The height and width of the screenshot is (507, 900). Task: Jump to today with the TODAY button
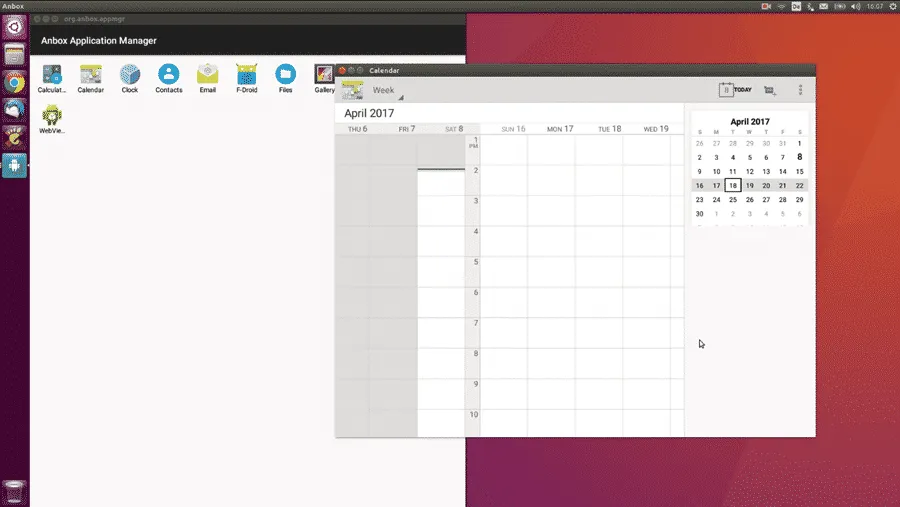click(735, 90)
